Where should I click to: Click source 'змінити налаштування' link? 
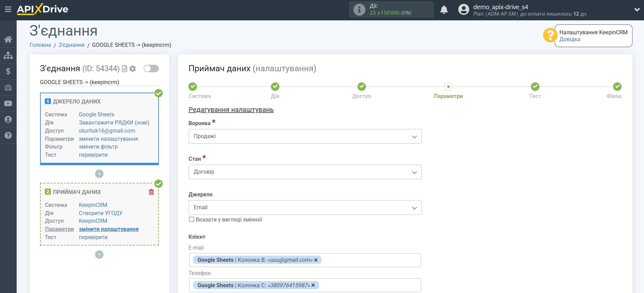[x=108, y=139]
